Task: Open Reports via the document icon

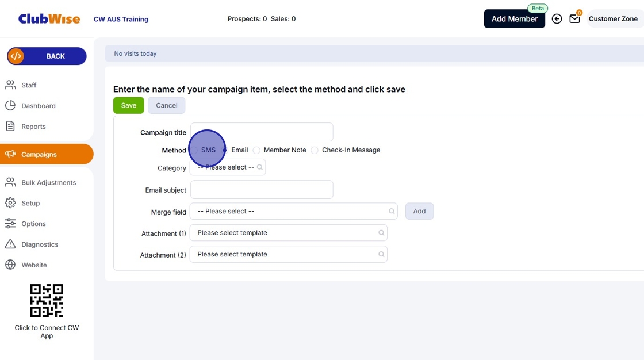Action: click(10, 126)
